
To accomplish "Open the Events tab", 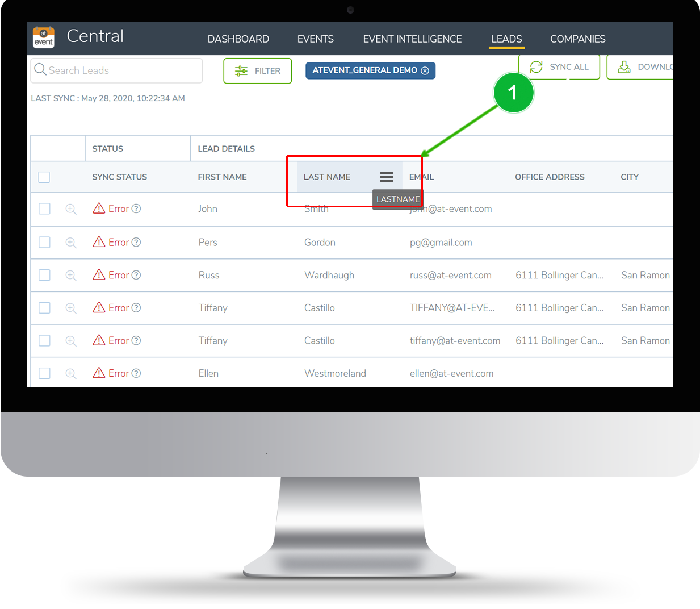I will 316,39.
